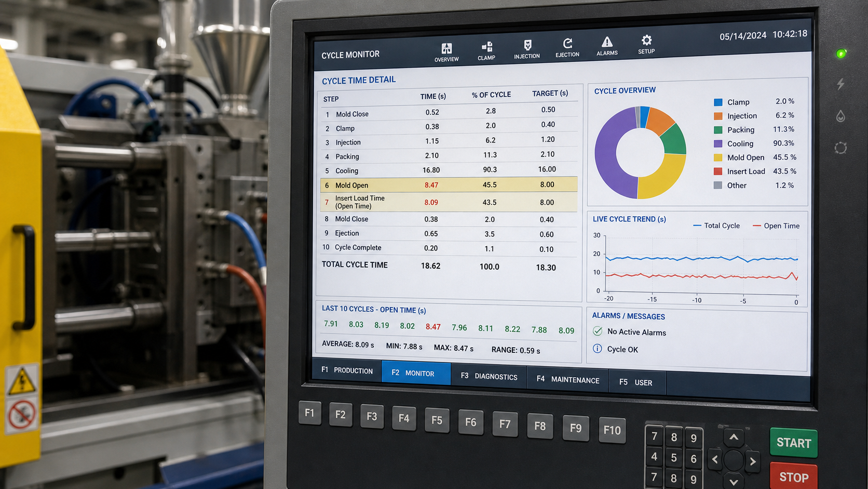Click the red 8.47 value in last cycles
This screenshot has height=489, width=868.
coord(433,327)
